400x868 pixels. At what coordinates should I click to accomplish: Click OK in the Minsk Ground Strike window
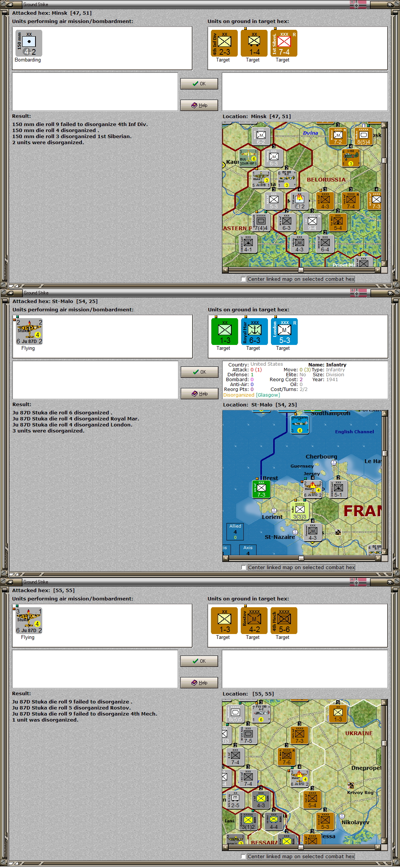point(199,84)
